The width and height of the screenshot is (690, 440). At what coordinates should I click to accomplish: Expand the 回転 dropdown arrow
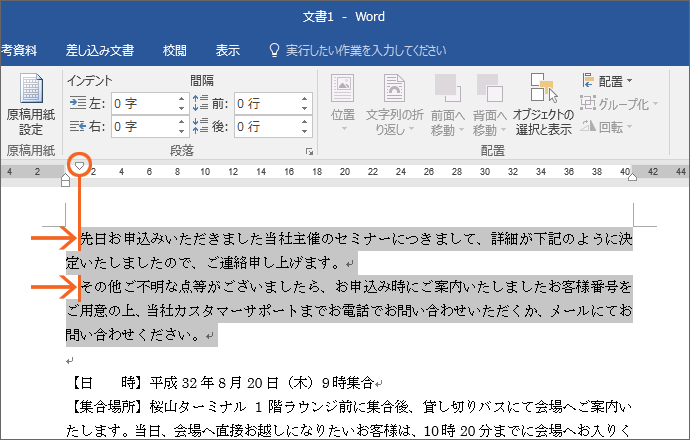(x=629, y=127)
